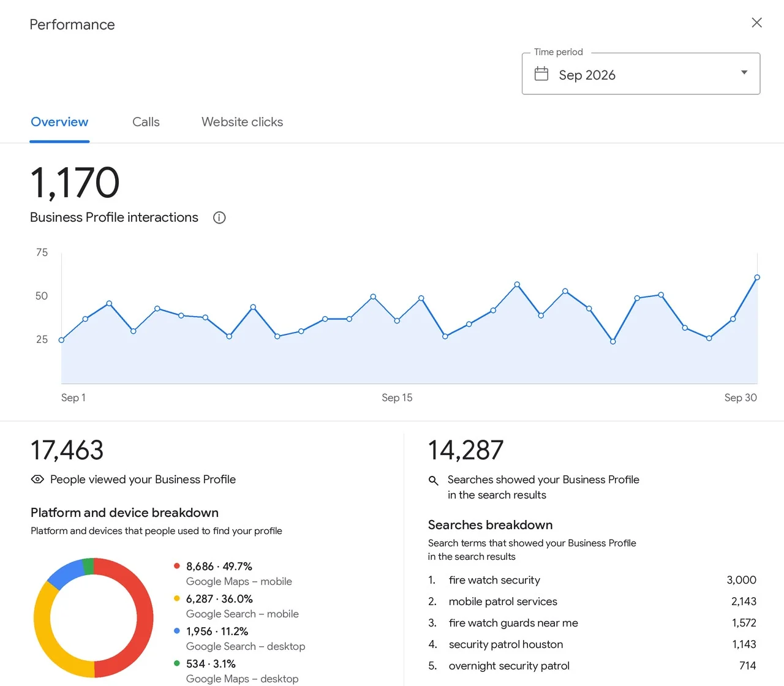
Task: Click the '6,287 · 36.0%' legend value
Action: [219, 599]
